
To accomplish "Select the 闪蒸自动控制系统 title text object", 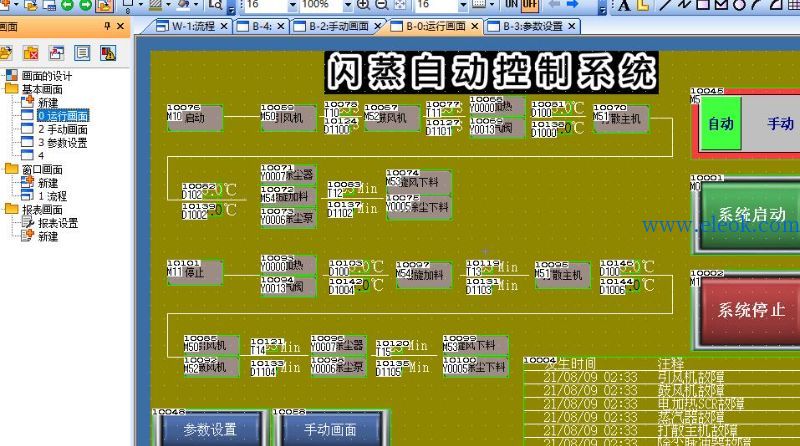I will coord(491,72).
